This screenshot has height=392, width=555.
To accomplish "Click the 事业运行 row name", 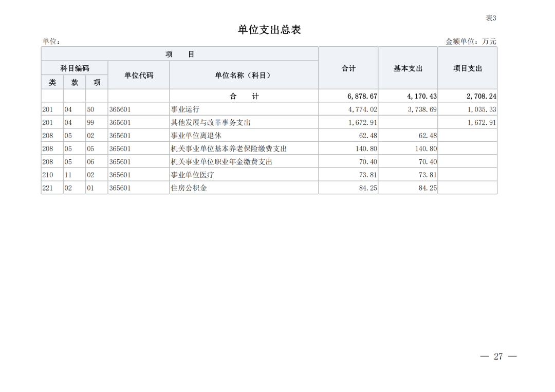I will tap(185, 109).
